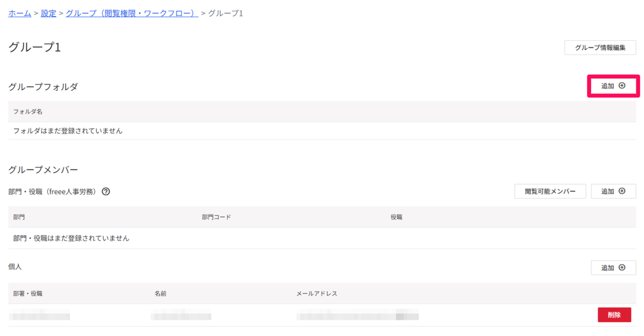Click the グループ情報編集 button

[x=600, y=48]
